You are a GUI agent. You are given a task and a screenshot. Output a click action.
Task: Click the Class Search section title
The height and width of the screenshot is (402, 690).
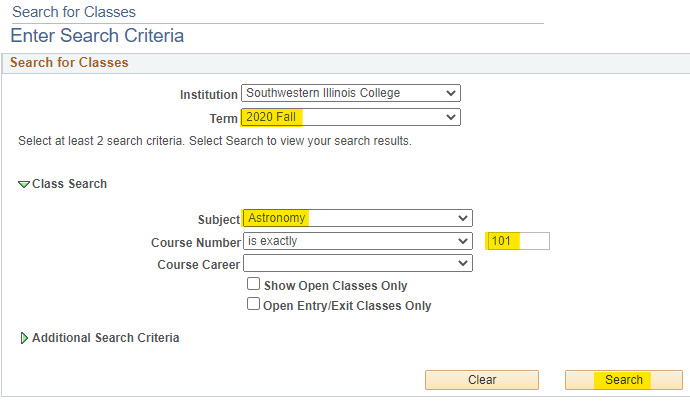[x=69, y=184]
